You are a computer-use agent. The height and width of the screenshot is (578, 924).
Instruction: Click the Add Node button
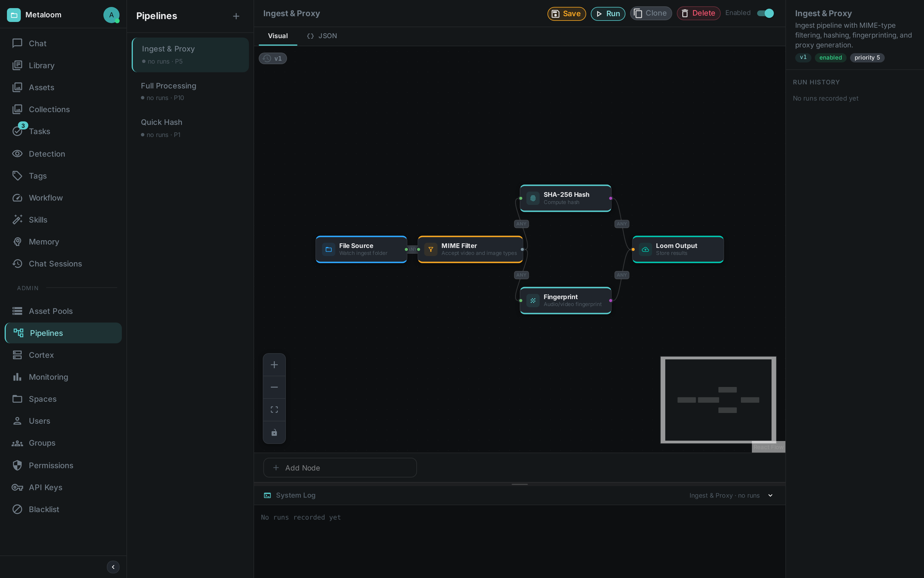pyautogui.click(x=340, y=468)
